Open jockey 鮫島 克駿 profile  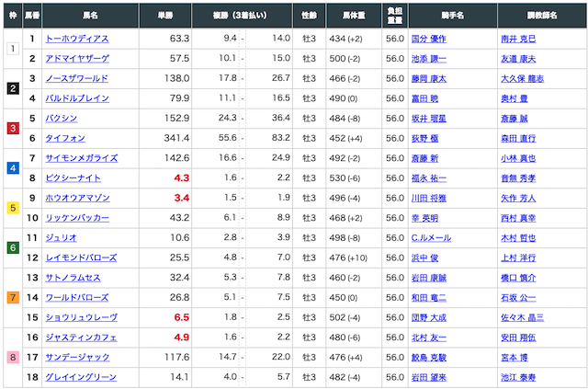[429, 357]
